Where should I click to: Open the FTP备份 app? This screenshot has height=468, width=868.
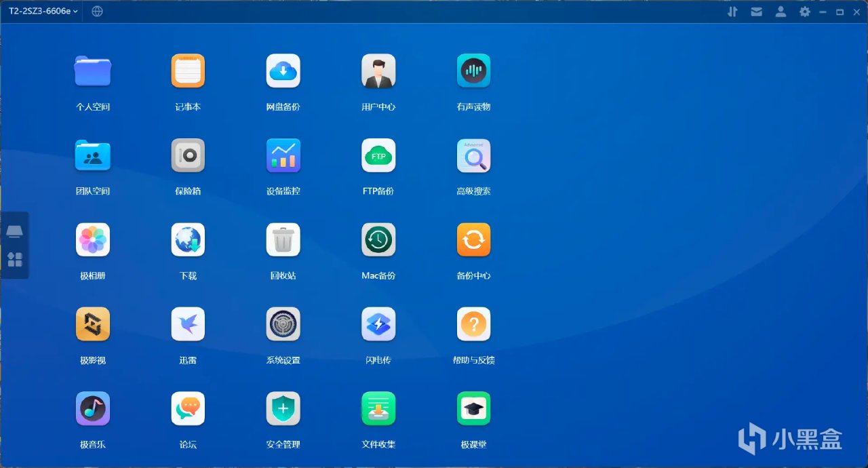[x=378, y=155]
